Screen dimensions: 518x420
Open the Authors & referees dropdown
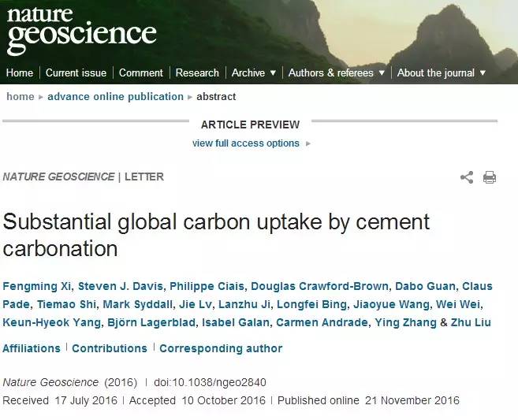click(337, 72)
